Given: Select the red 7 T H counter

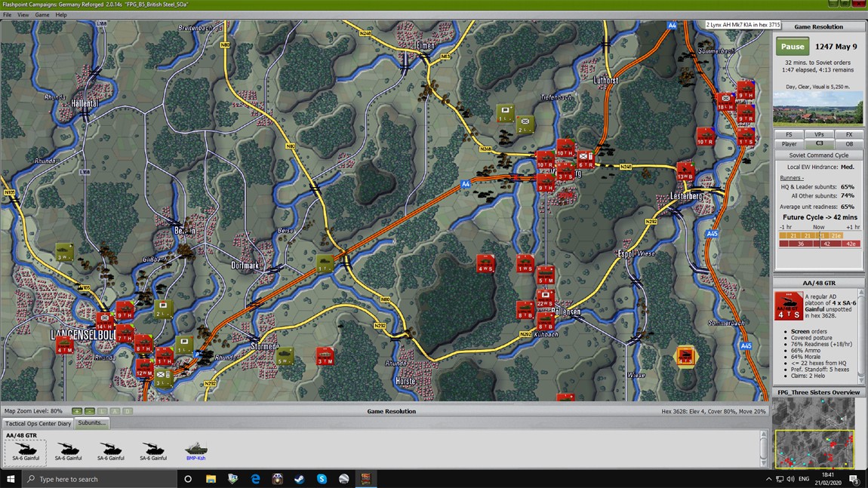Looking at the screenshot, I should (125, 333).
